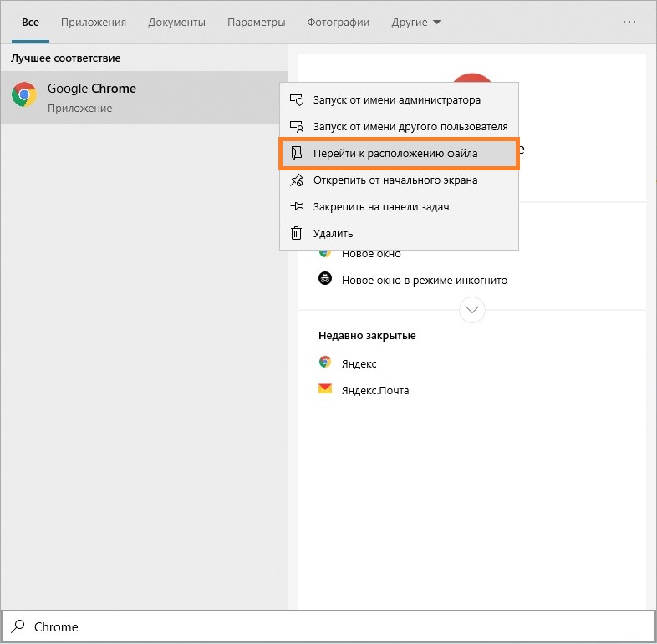The width and height of the screenshot is (657, 644).
Task: Open the Параметры search tab
Action: click(x=256, y=23)
